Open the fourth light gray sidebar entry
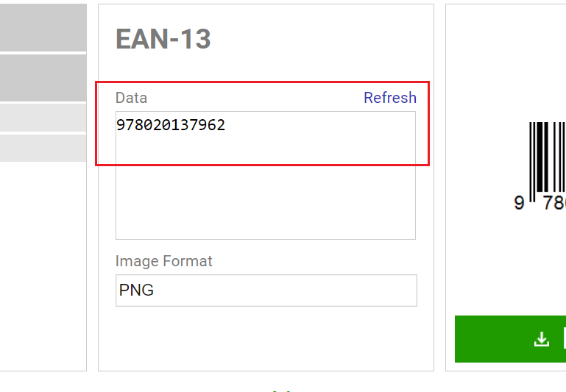This screenshot has height=392, width=566. (43, 148)
